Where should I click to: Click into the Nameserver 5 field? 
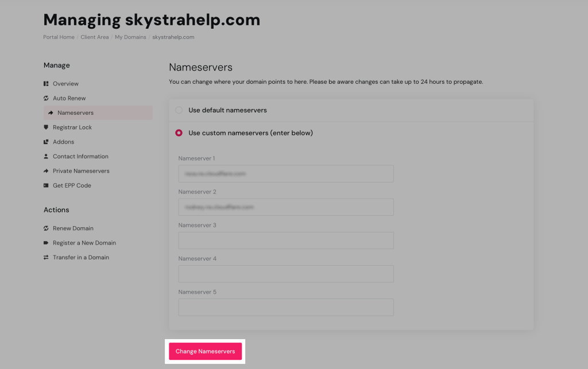pos(286,306)
